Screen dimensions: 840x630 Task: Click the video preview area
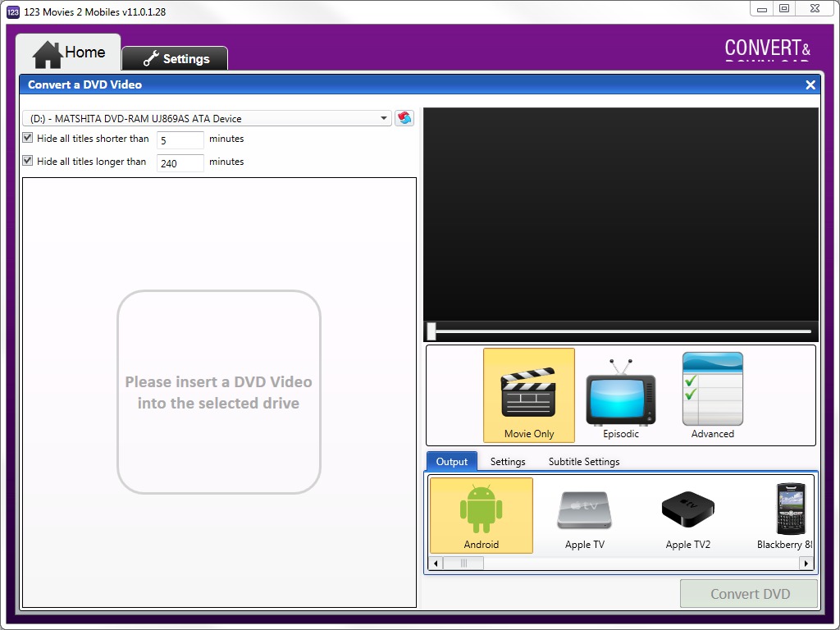[x=621, y=214]
